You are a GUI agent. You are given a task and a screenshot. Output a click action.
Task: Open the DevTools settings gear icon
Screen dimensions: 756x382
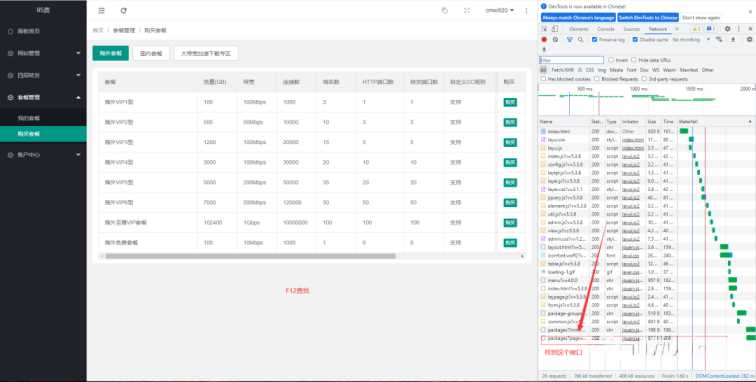[x=728, y=29]
